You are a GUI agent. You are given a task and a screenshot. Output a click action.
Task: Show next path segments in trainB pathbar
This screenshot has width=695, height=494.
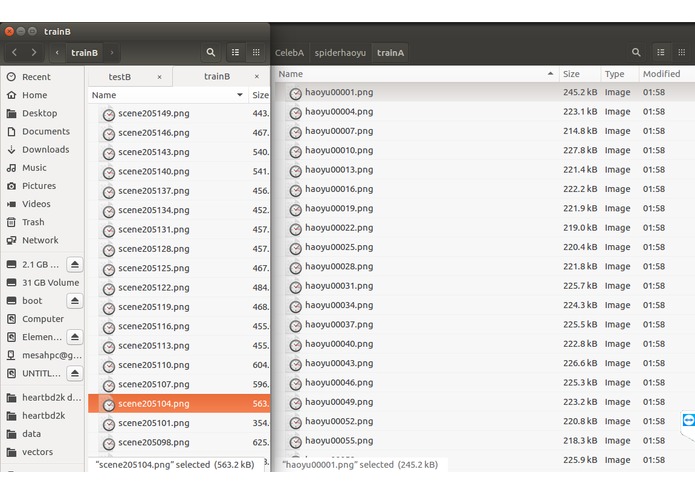point(112,52)
